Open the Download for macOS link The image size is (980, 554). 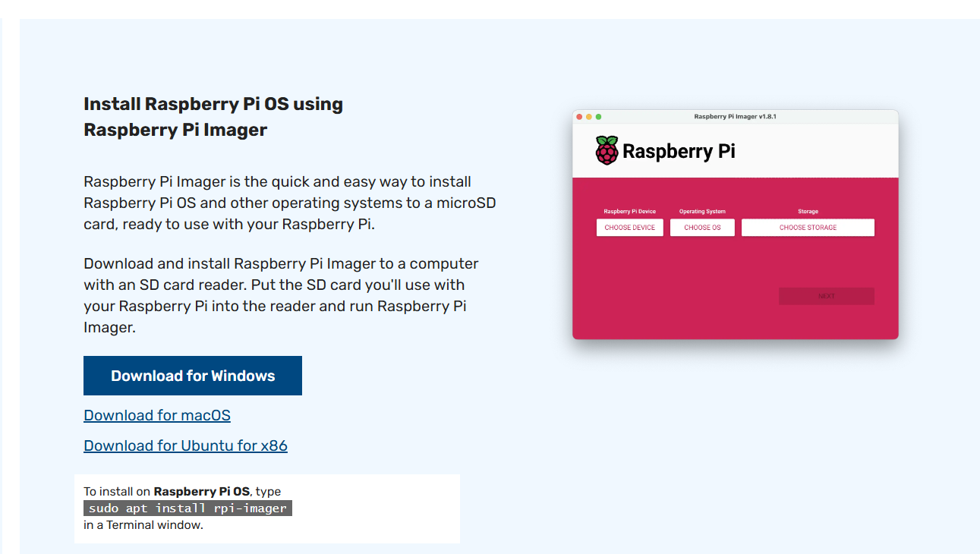click(157, 415)
